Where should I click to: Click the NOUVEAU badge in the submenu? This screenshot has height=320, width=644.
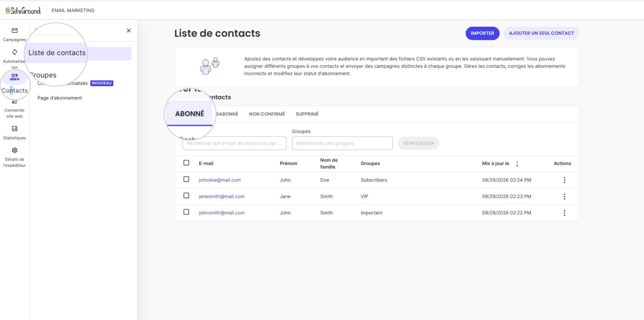tap(102, 83)
